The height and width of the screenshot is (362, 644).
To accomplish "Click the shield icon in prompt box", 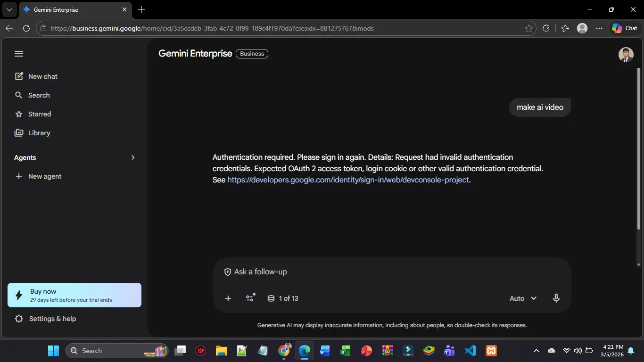I will (x=228, y=272).
